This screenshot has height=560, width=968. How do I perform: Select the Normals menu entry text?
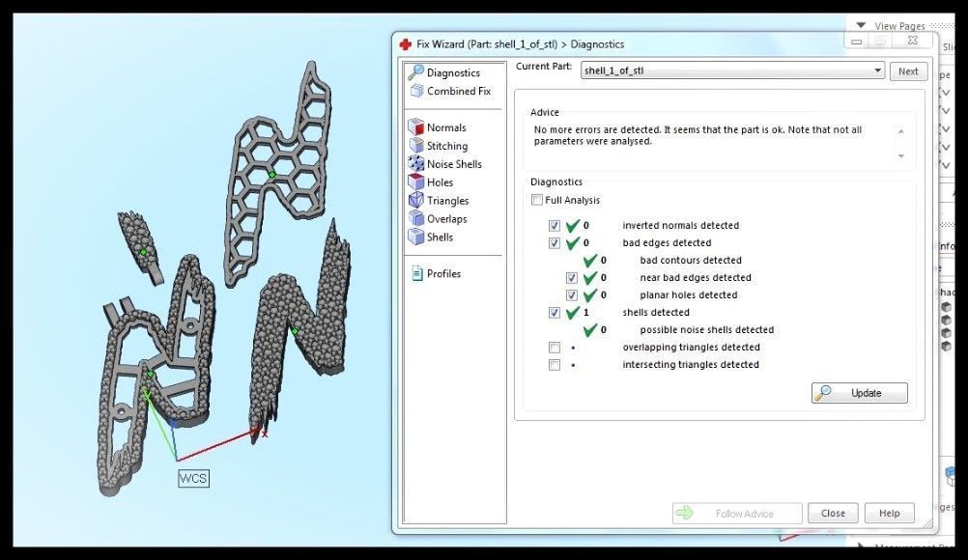[x=446, y=127]
